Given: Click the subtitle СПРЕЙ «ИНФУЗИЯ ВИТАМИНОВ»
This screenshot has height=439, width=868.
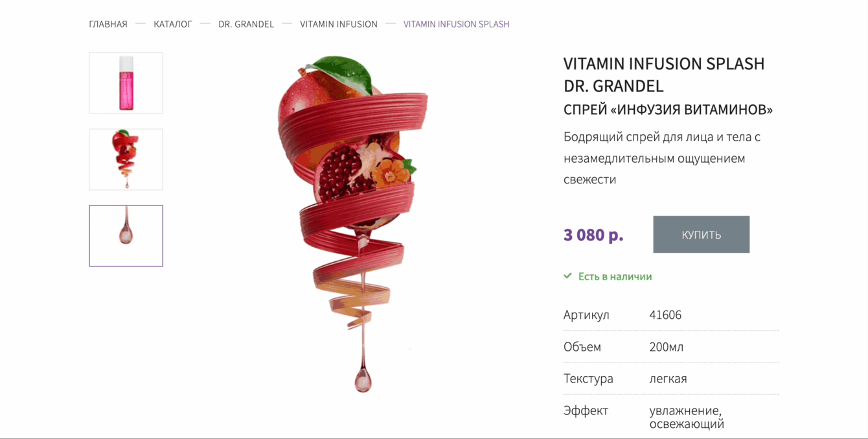Looking at the screenshot, I should point(668,110).
